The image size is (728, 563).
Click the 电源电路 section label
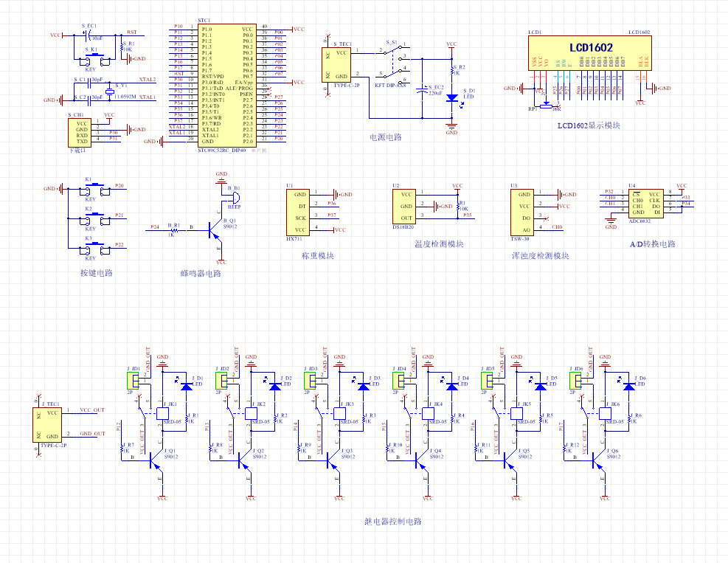point(386,137)
